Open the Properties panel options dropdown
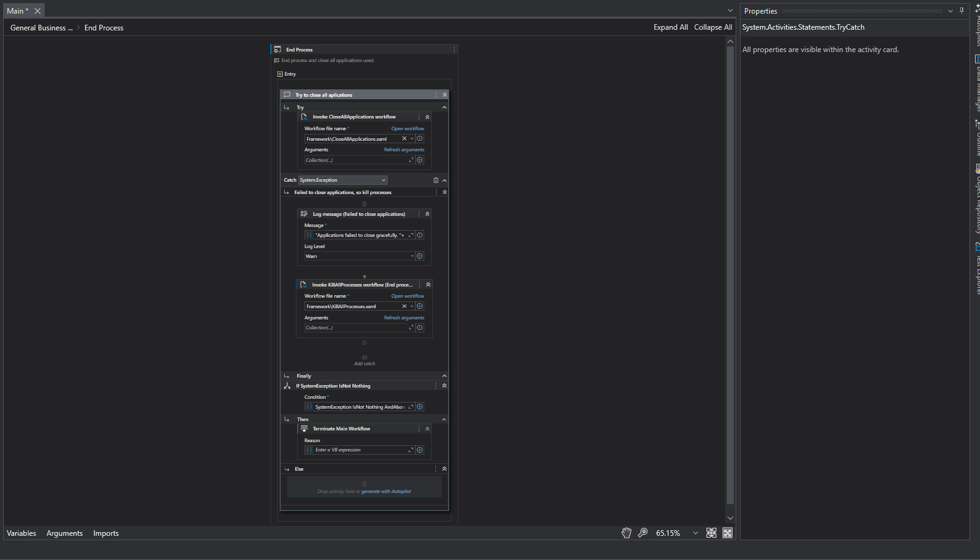Viewport: 980px width, 560px height. point(950,11)
